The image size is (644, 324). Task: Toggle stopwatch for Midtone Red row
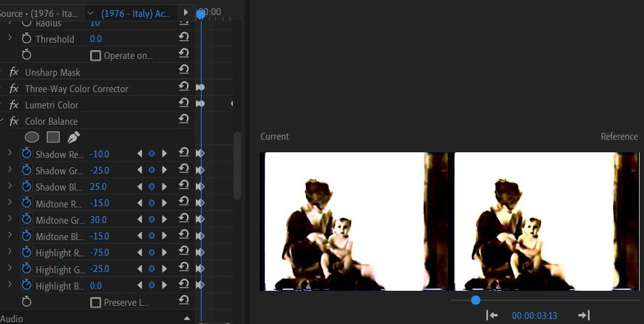click(x=27, y=203)
